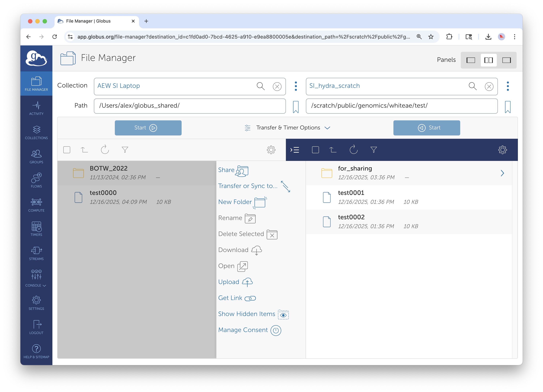Go up one folder in right pane

click(x=333, y=150)
